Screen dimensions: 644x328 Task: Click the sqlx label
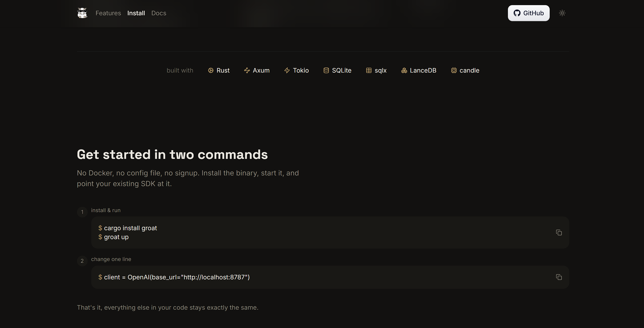pyautogui.click(x=381, y=70)
